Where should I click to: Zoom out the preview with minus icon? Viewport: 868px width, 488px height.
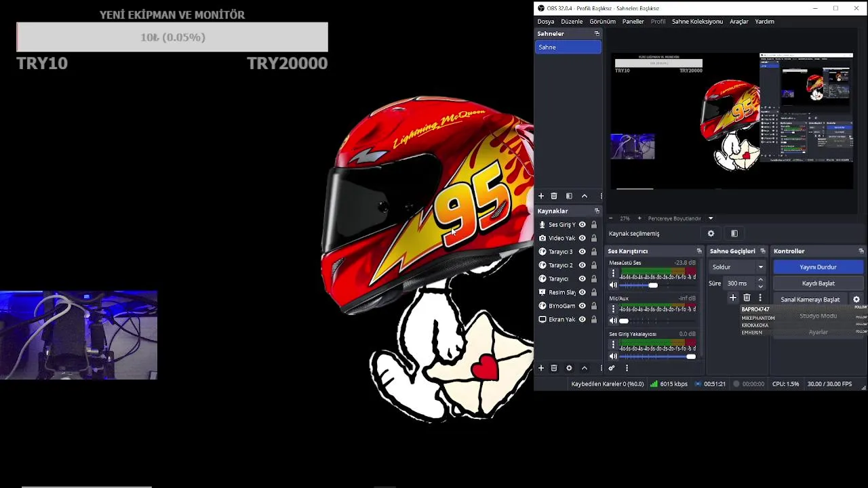click(x=610, y=218)
